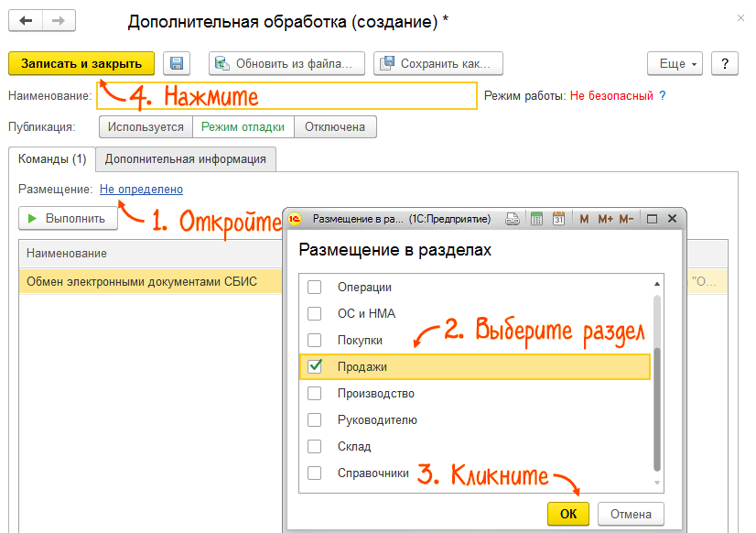The height and width of the screenshot is (533, 756).
Task: Click the M- memory subtract icon
Action: 626,219
